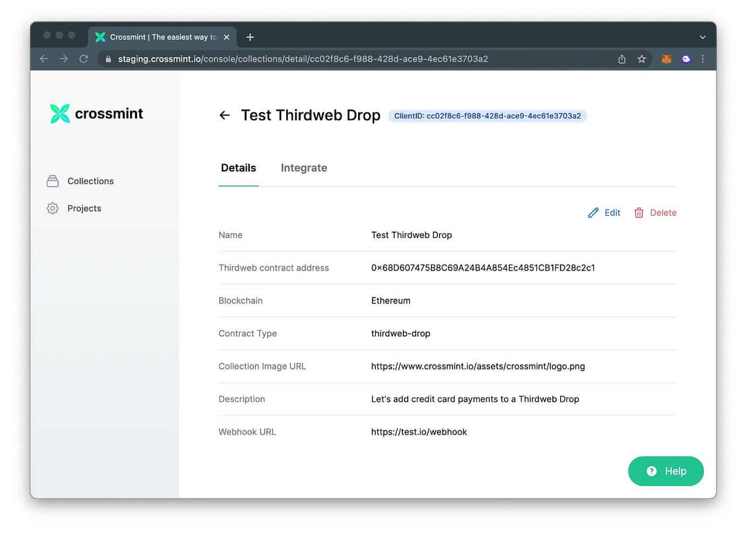
Task: Click the question mark icon in Help button
Action: click(652, 471)
